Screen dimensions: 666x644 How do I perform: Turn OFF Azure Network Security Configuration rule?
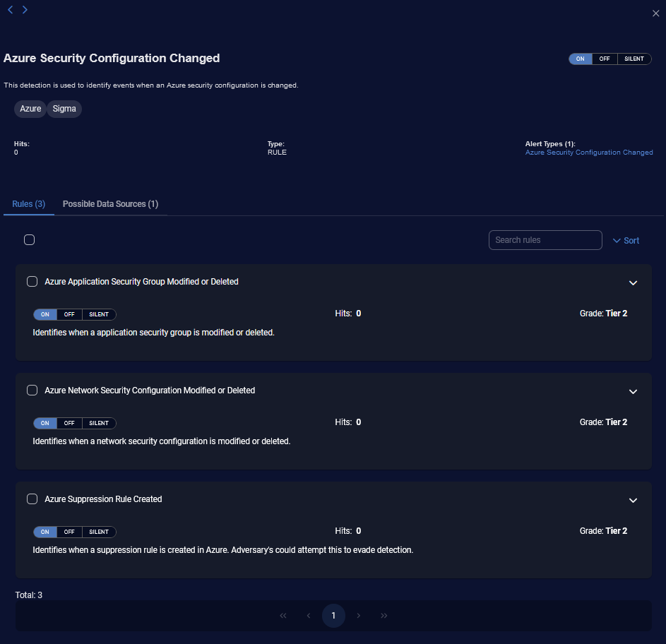[69, 424]
